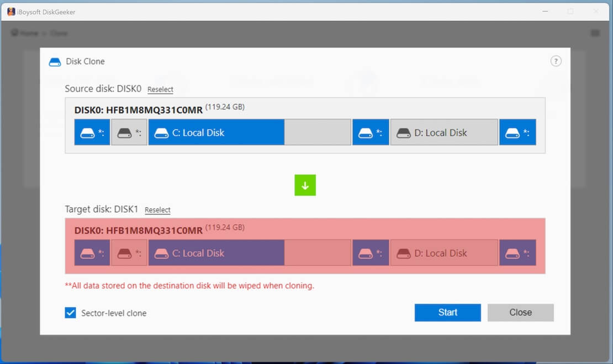The image size is (613, 364).
Task: Select the D: Local Disk partition in the target disk
Action: [x=444, y=253]
